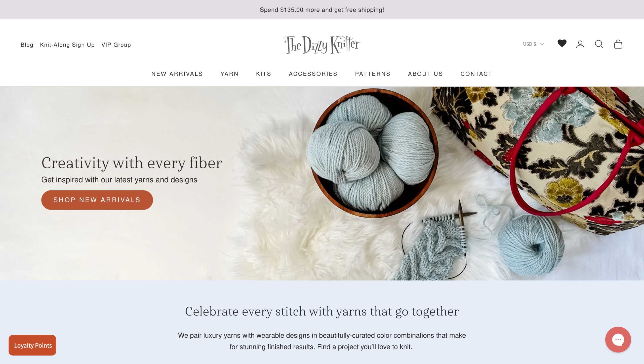Open the shopping bag cart icon
Viewport: 644px width, 364px height.
click(618, 44)
